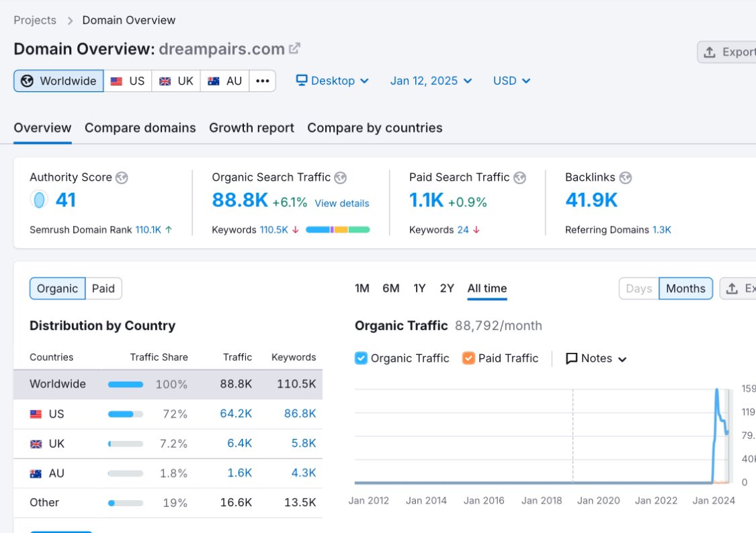The image size is (756, 533).
Task: Switch database to UK
Action: pos(176,81)
